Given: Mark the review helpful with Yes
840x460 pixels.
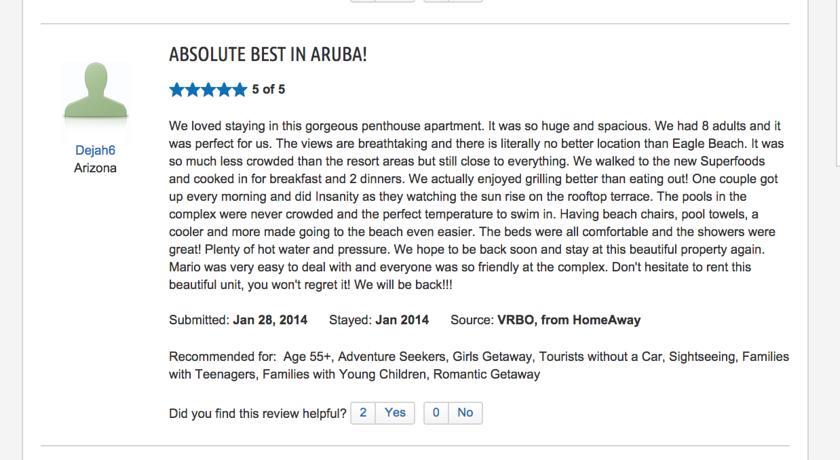Looking at the screenshot, I should tap(395, 412).
